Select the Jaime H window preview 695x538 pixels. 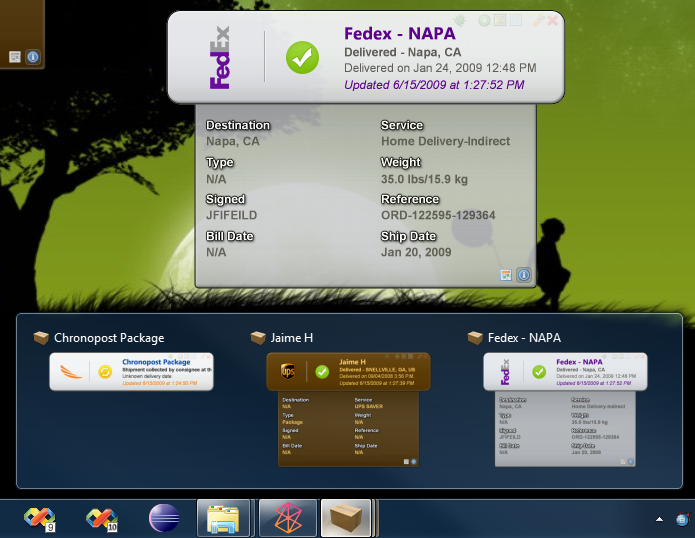click(x=348, y=409)
